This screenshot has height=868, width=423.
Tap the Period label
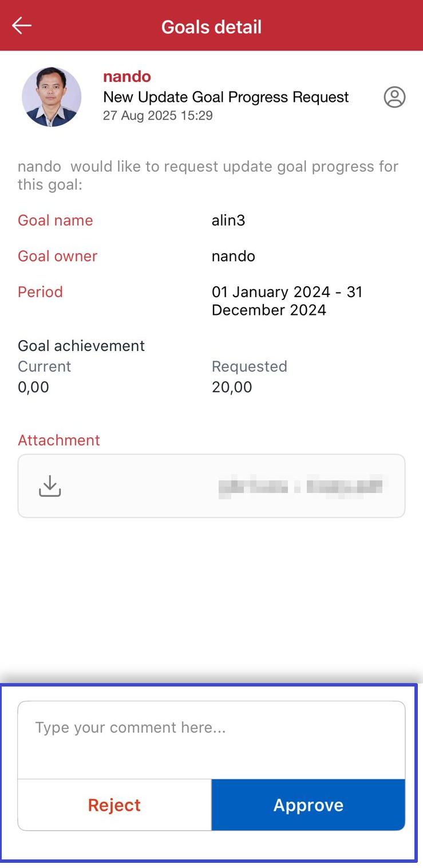[x=40, y=292]
